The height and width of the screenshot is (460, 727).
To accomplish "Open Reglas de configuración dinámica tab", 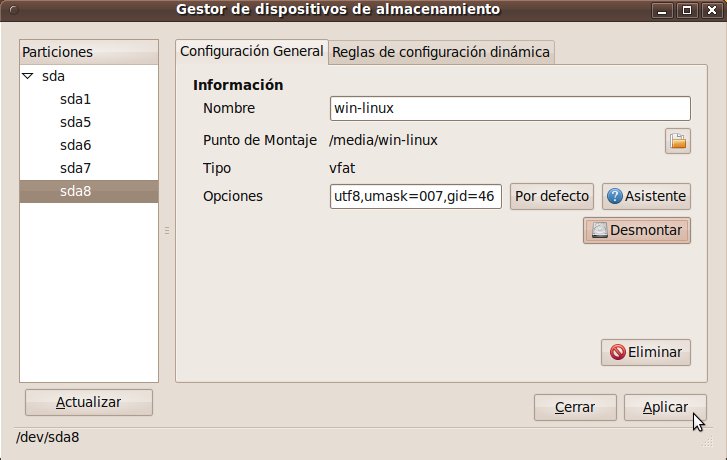I will click(441, 52).
